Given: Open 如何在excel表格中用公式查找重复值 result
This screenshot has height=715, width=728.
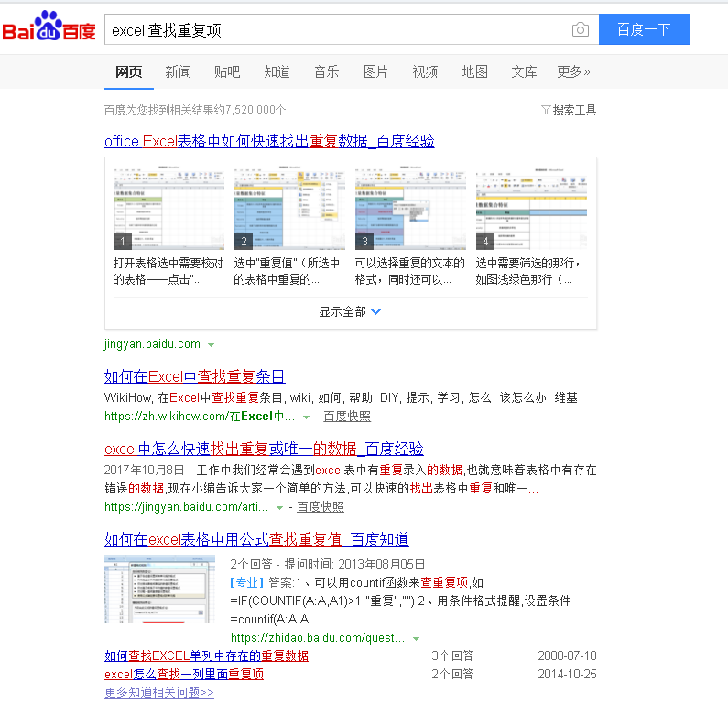Looking at the screenshot, I should [256, 539].
